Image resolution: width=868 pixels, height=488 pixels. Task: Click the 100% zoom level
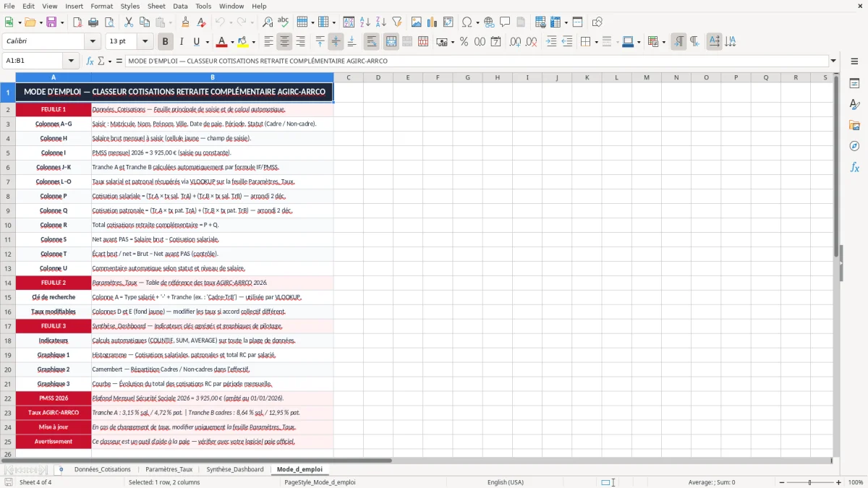[856, 482]
